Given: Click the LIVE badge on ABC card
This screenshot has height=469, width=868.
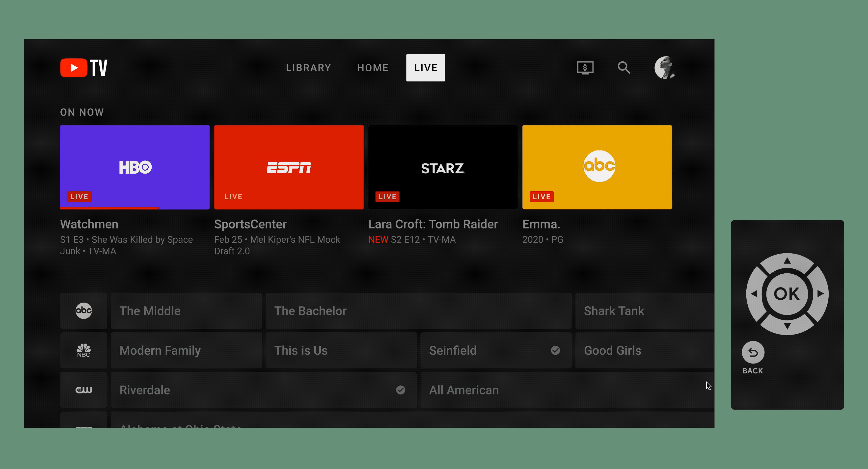Looking at the screenshot, I should [x=542, y=196].
